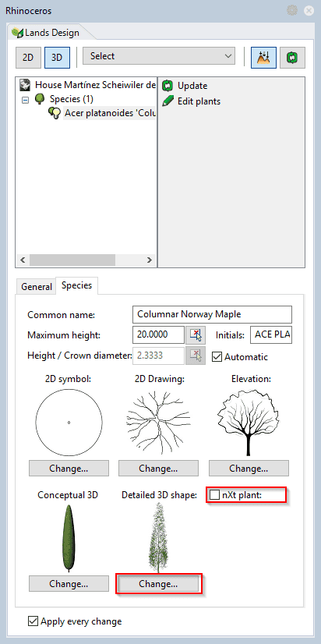Select Acer platanoides species entry
This screenshot has height=644, width=321.
(x=109, y=113)
